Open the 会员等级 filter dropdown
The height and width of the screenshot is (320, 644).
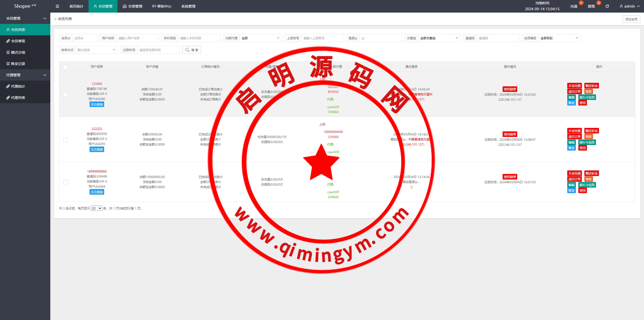pyautogui.click(x=559, y=38)
